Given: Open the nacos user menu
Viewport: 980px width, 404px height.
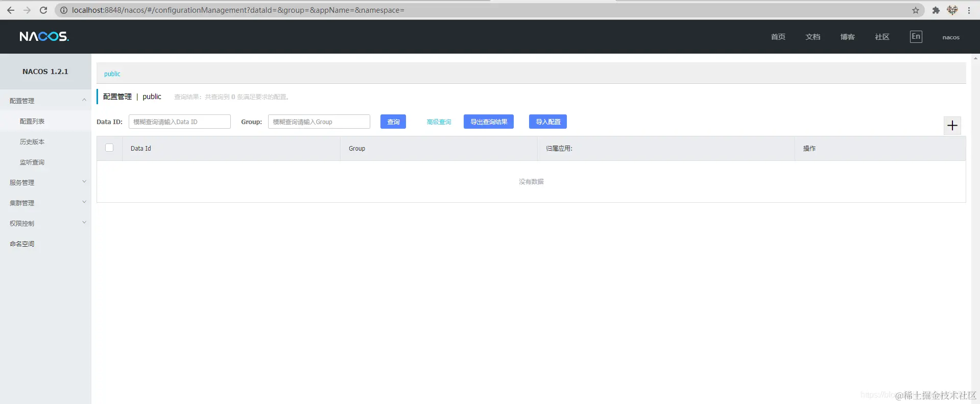Looking at the screenshot, I should [x=951, y=37].
